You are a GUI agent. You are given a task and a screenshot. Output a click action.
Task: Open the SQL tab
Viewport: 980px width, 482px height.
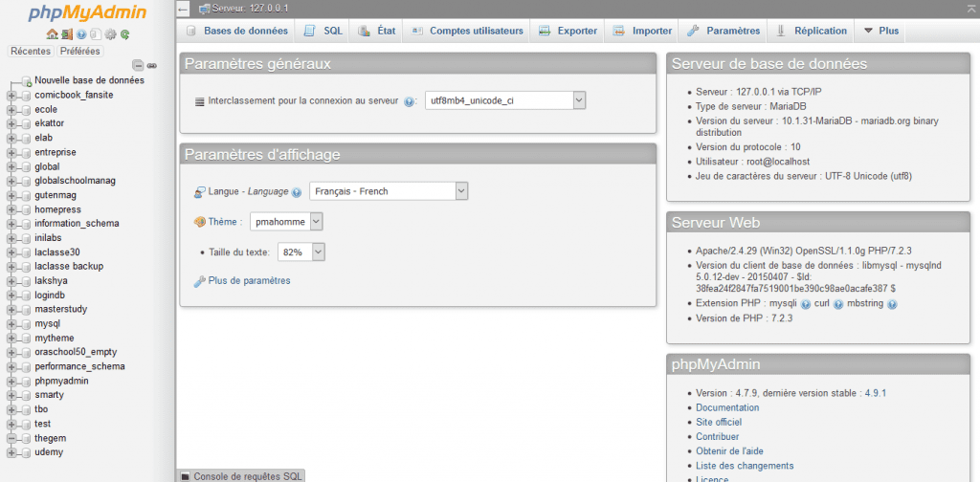(x=323, y=31)
